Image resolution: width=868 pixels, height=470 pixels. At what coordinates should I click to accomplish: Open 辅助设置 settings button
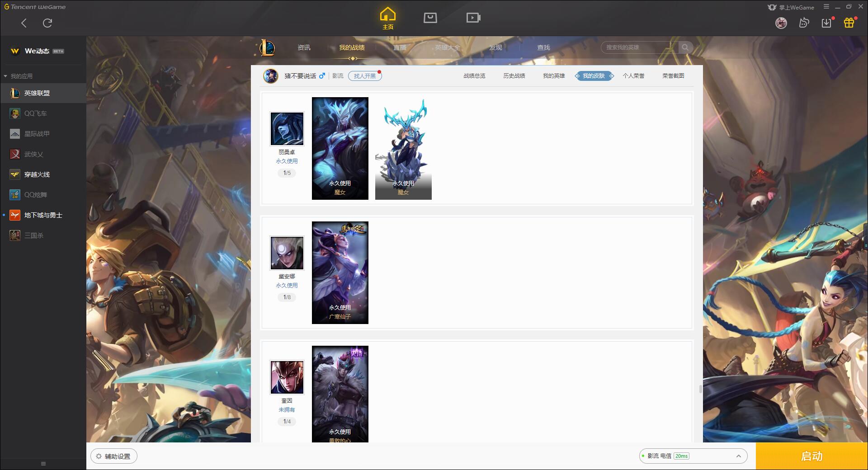114,456
